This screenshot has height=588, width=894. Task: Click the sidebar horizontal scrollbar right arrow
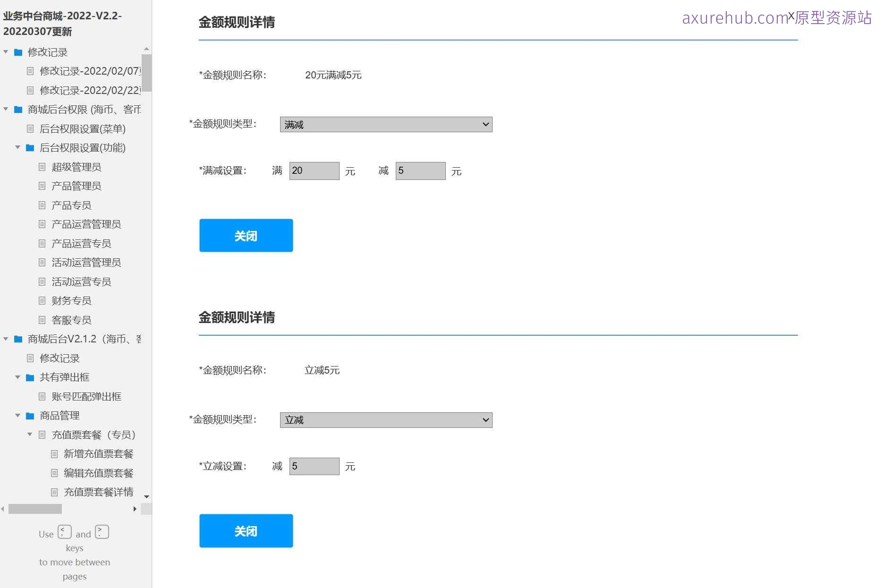[x=136, y=509]
